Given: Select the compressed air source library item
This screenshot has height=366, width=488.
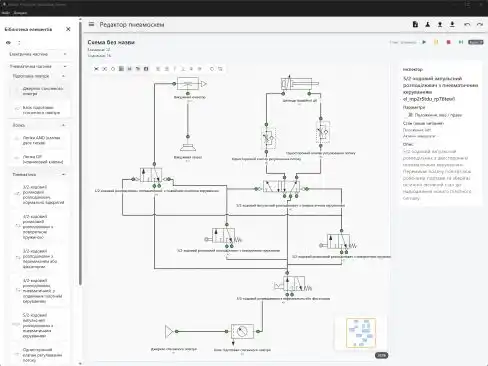Looking at the screenshot, I should [x=40, y=91].
